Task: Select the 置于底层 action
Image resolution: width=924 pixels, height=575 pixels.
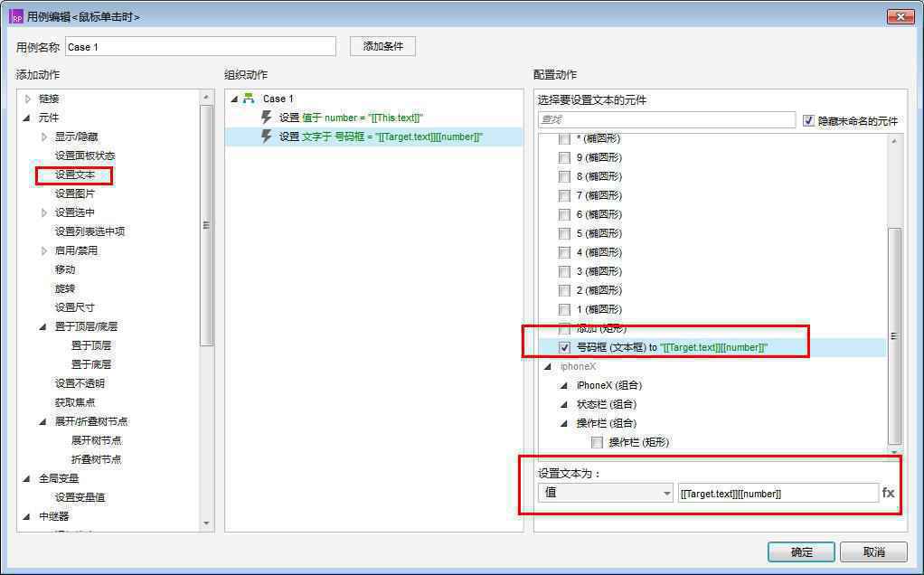Action: [x=91, y=364]
